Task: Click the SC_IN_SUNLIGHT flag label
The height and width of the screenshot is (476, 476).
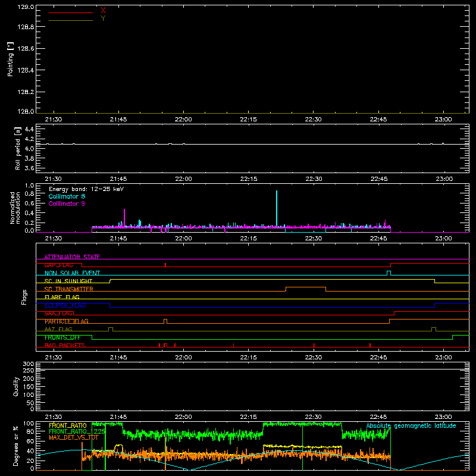Action: click(68, 281)
